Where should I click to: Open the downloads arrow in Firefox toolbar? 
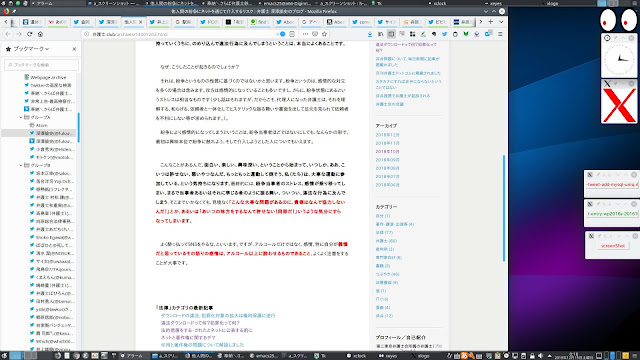point(370,34)
